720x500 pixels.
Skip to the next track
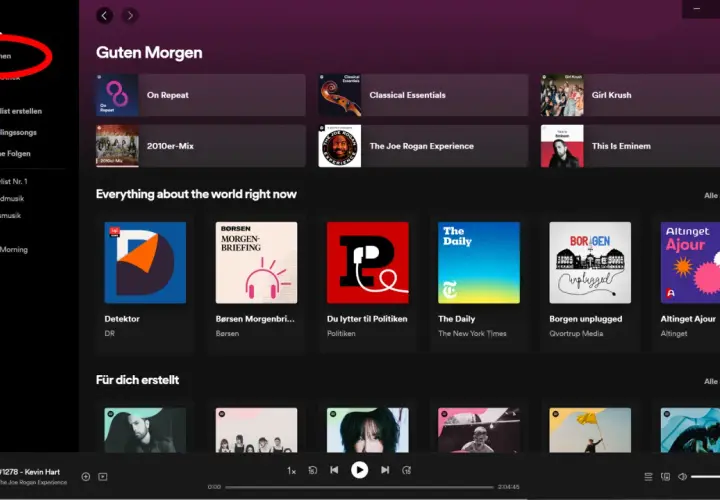pyautogui.click(x=385, y=470)
